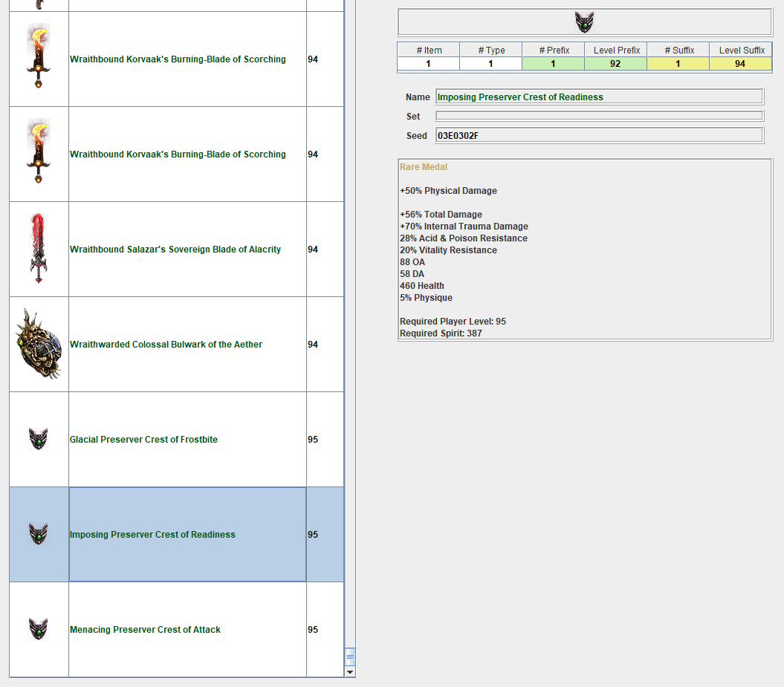Click the highlighted Imposing Preserver Crest list icon
The height and width of the screenshot is (687, 784).
coord(39,534)
